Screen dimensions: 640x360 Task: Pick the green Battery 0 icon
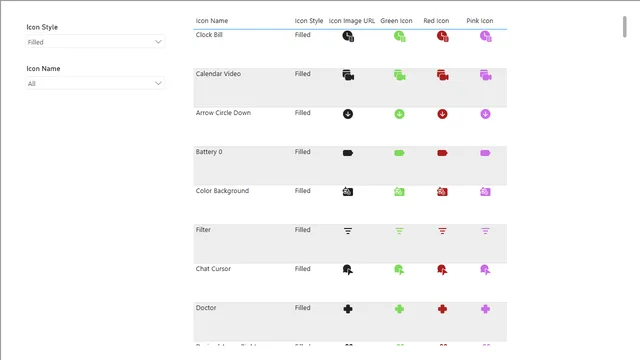400,153
